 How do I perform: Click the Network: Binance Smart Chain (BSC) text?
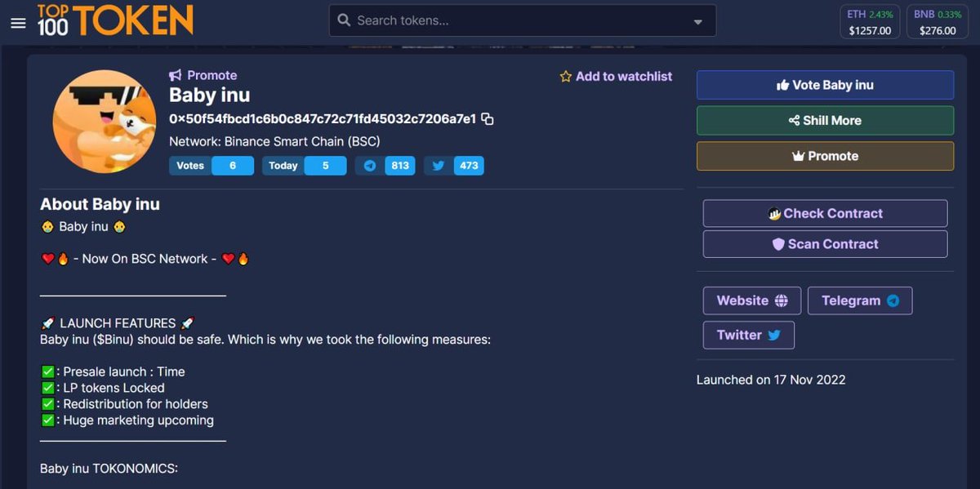274,141
